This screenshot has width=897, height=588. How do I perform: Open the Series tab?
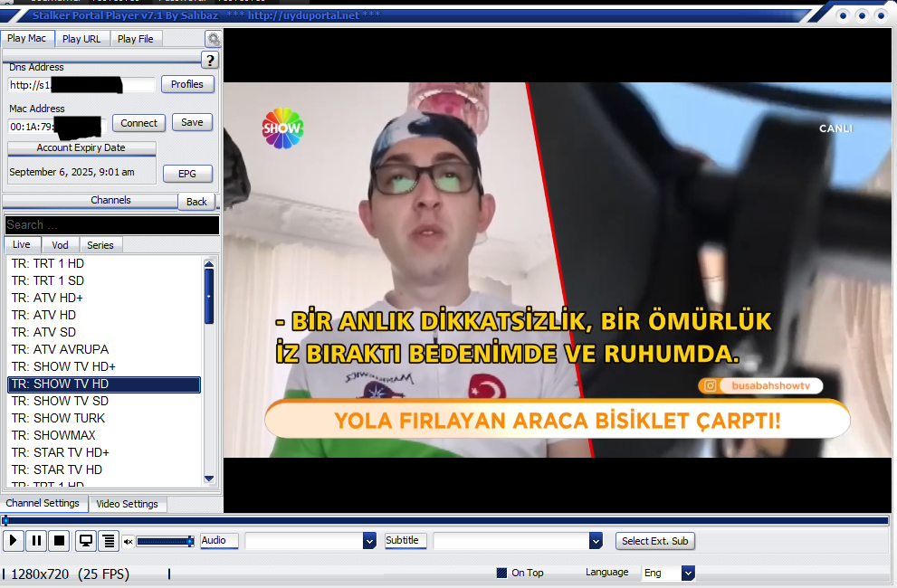point(100,245)
